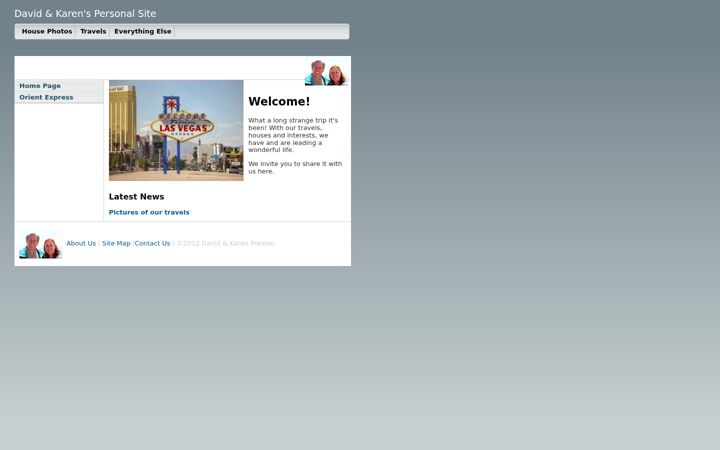Click the David & Karen's Personal Site title
The height and width of the screenshot is (450, 720).
[85, 14]
